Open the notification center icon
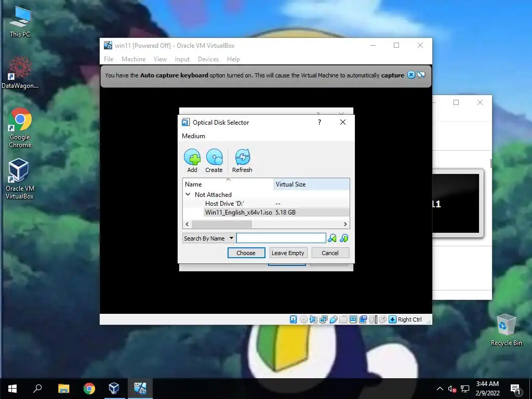The width and height of the screenshot is (532, 399). point(516,390)
